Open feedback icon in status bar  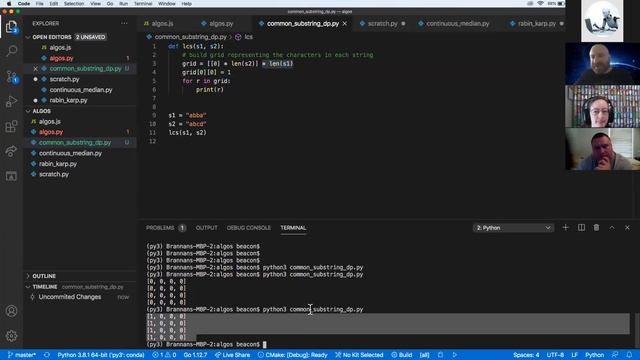pyautogui.click(x=615, y=355)
